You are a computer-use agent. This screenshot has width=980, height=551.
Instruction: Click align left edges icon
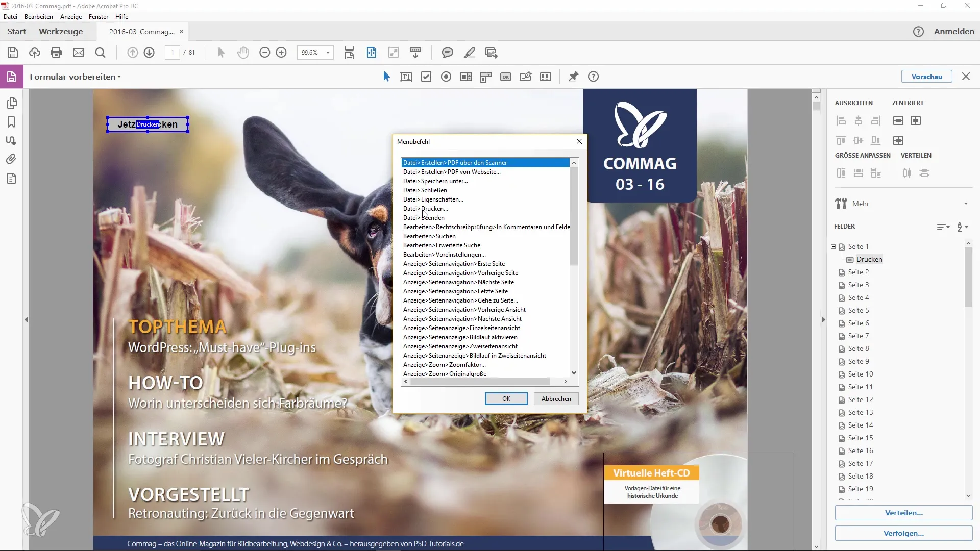(841, 121)
